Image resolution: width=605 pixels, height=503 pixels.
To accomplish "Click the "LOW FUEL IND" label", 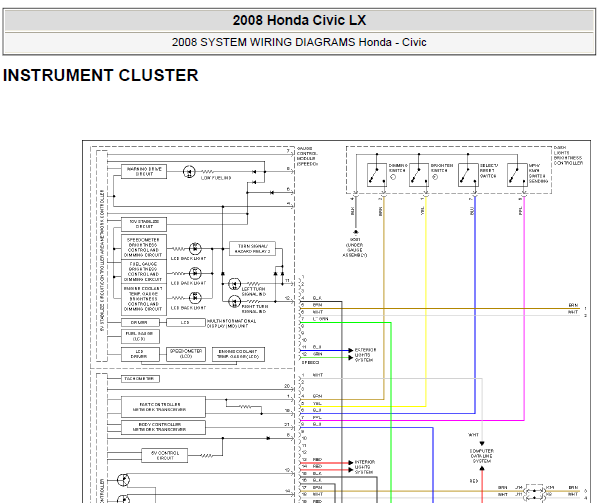I will tap(216, 178).
